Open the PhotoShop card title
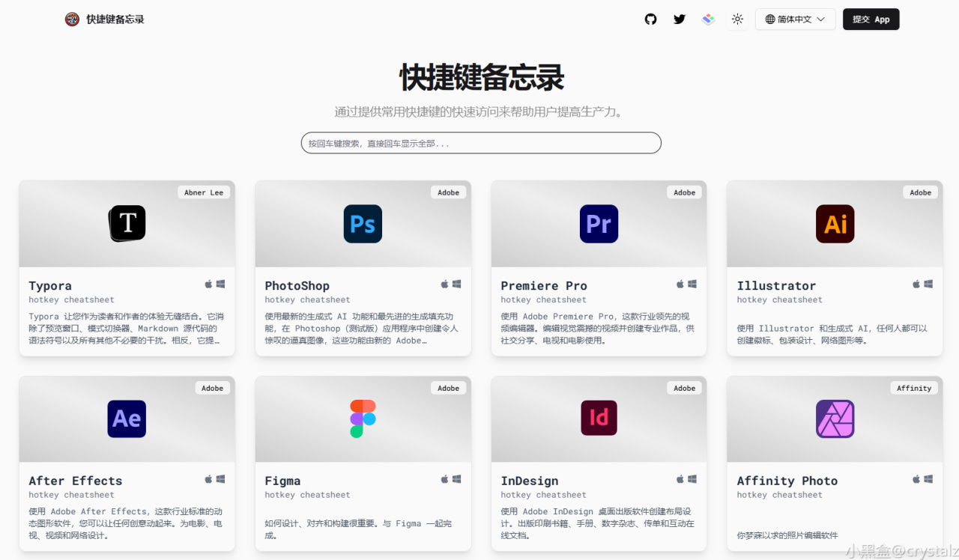The image size is (959, 560). 297,286
